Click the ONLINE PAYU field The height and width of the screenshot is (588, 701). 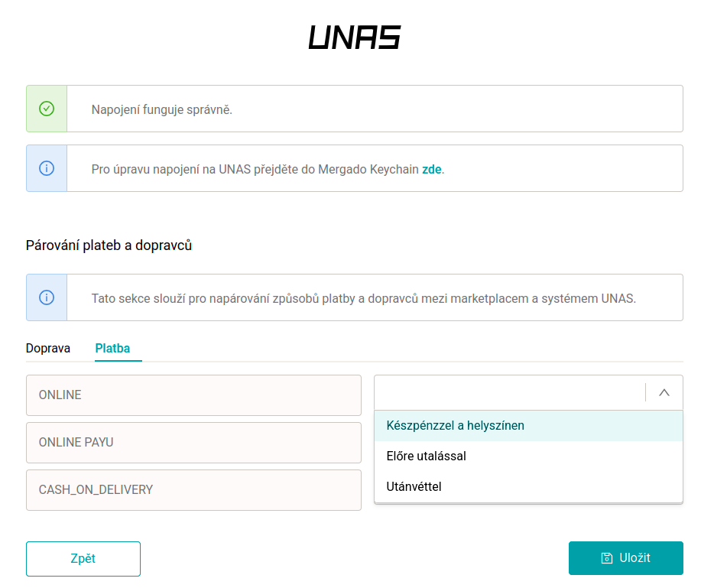coord(193,443)
